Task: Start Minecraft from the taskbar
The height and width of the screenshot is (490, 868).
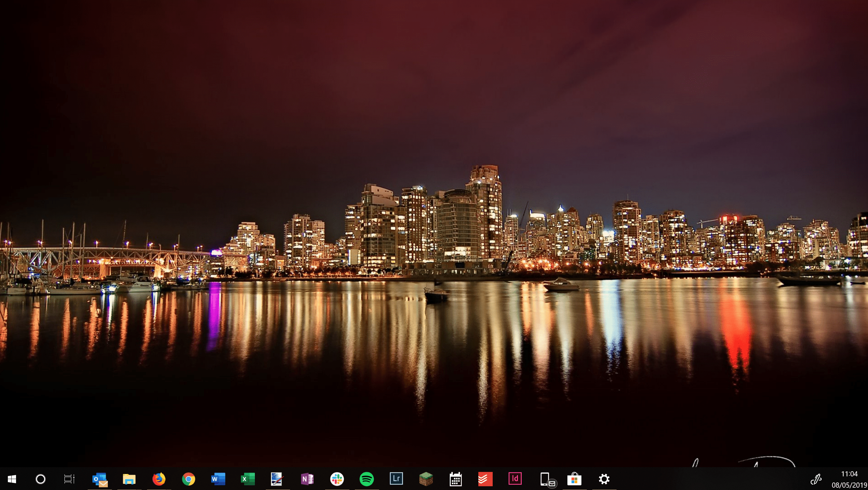Action: coord(426,479)
